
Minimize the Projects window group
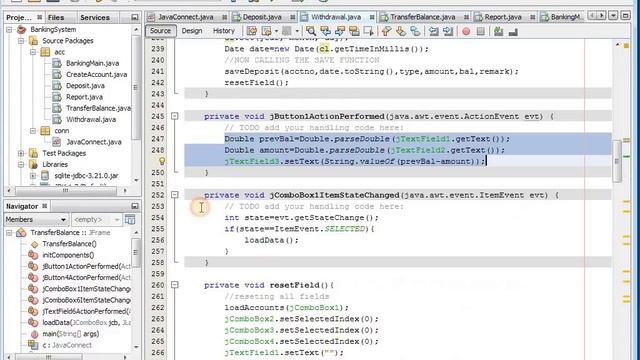(x=135, y=17)
